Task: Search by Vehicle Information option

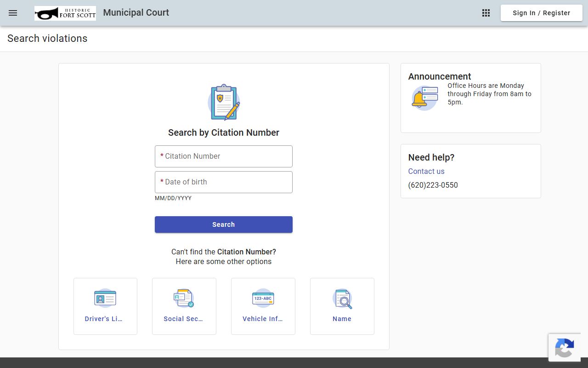Action: (263, 306)
